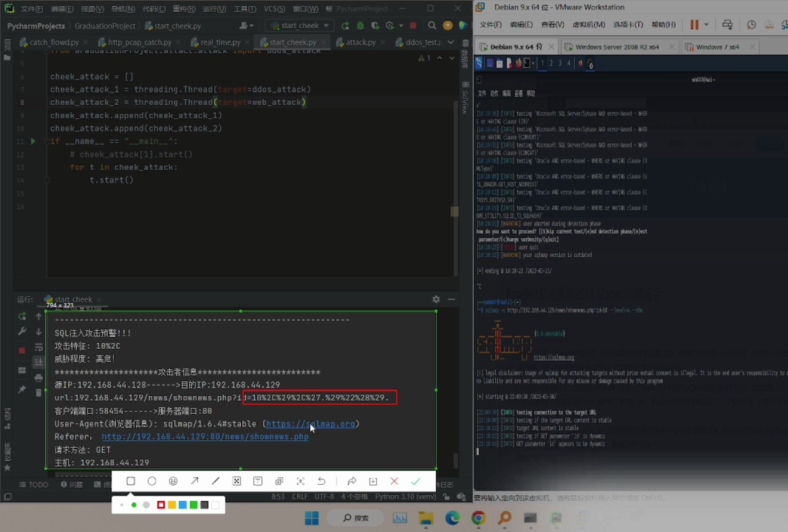Select the arrow annotation tool

click(194, 481)
